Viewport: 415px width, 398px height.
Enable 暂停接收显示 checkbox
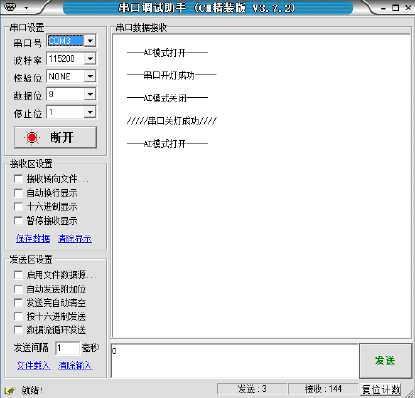point(19,221)
